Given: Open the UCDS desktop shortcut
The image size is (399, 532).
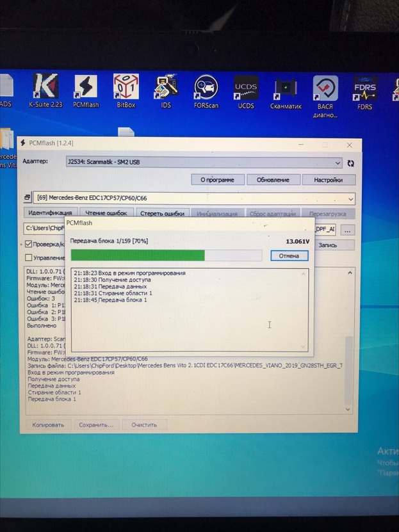Looking at the screenshot, I should 246,89.
